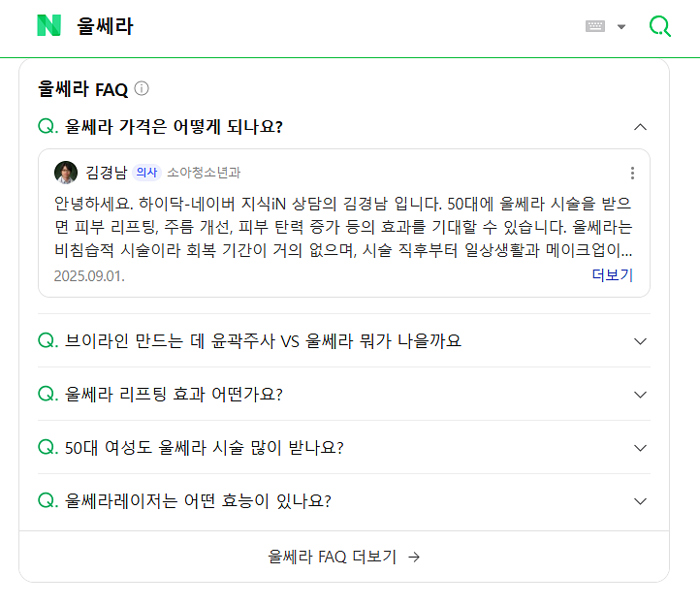Click the green Naver N logo
700x606 pixels.
click(48, 26)
